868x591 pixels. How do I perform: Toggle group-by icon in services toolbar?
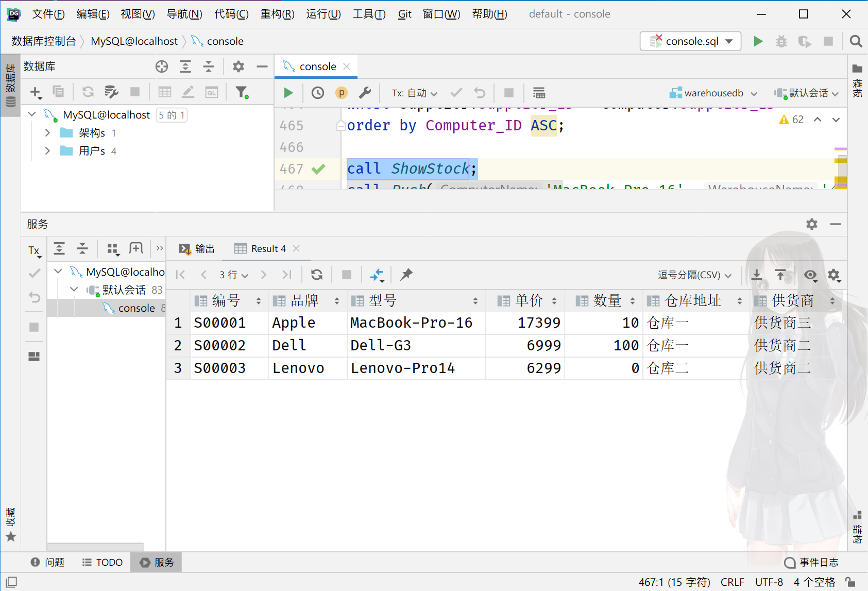pos(113,249)
